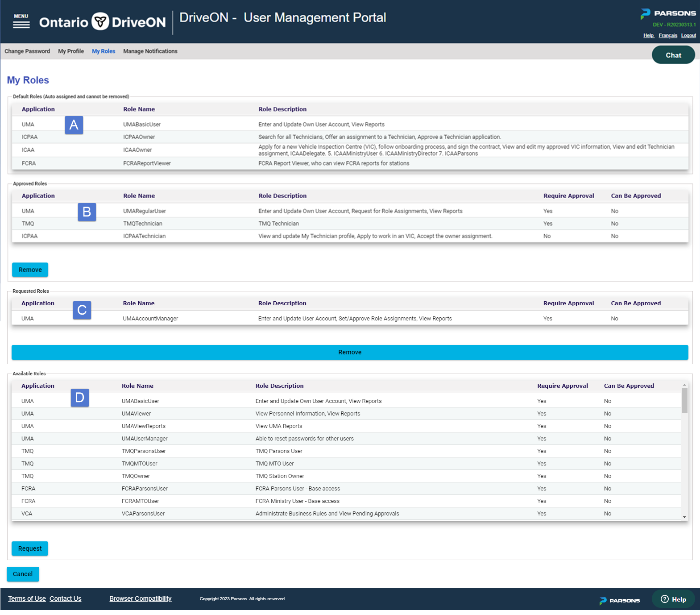This screenshot has height=615, width=700.
Task: Click the Available Roles scrollbar thumb
Action: (684, 400)
